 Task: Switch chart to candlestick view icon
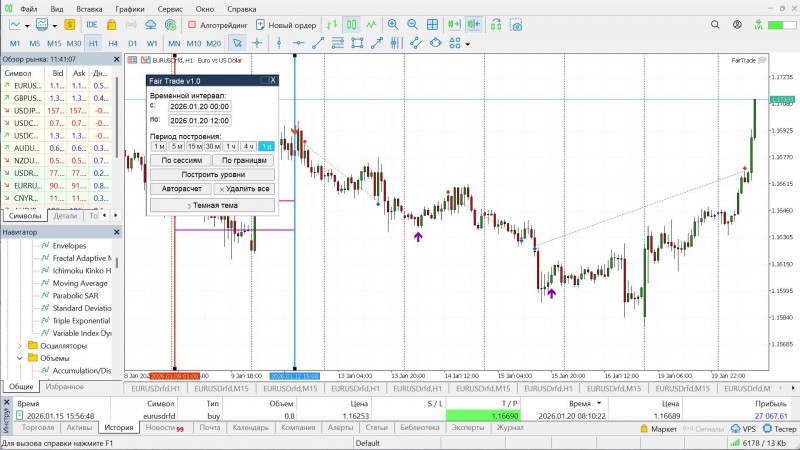pos(352,24)
